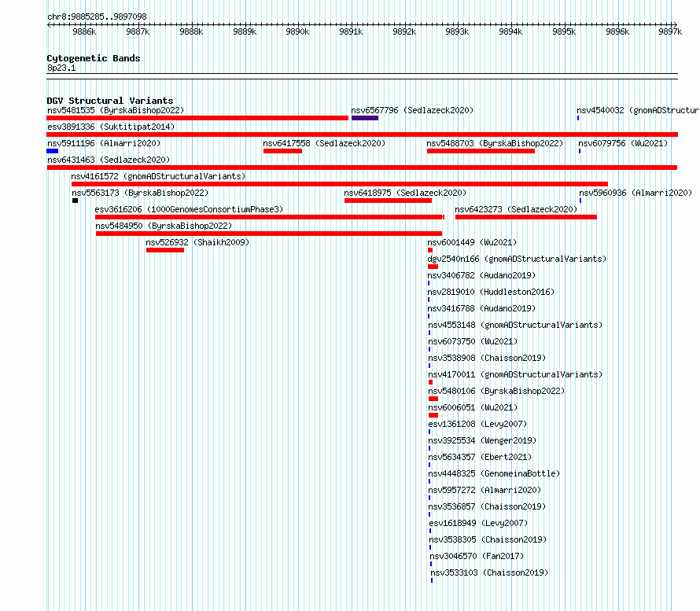Click nsv3538305 (Chaisson2019) label
This screenshot has width=700, height=611.
click(488, 539)
